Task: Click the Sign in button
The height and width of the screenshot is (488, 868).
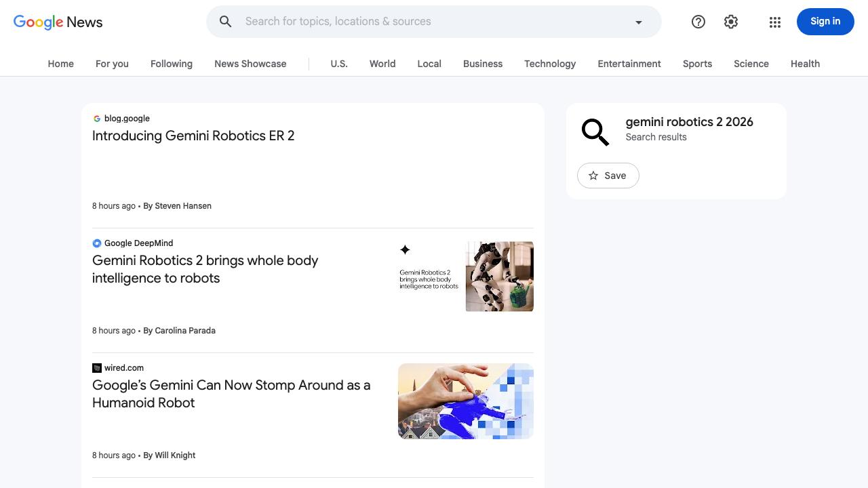Action: click(x=825, y=22)
